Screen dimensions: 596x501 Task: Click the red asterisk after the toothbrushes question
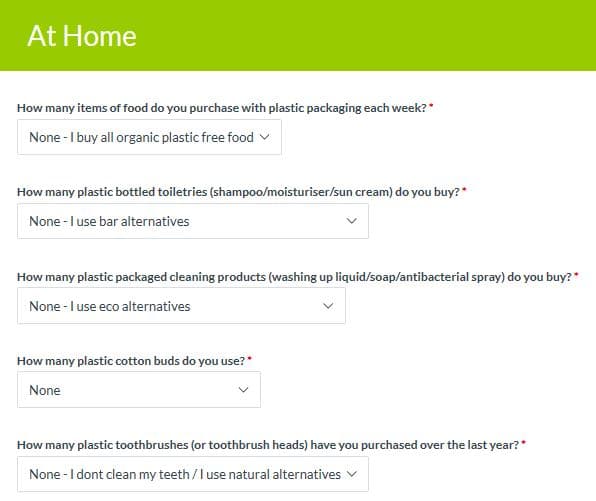coord(523,442)
